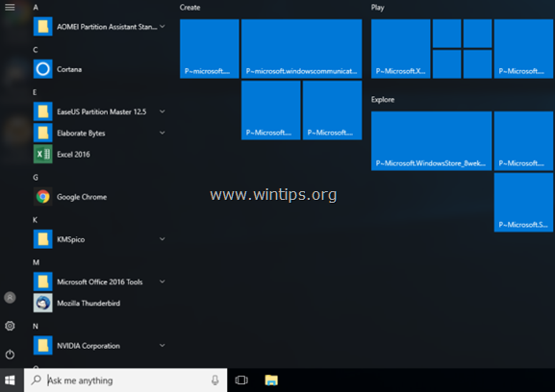Expand the KMSpico folder chevron
Screen dimensions: 555x392
point(163,239)
